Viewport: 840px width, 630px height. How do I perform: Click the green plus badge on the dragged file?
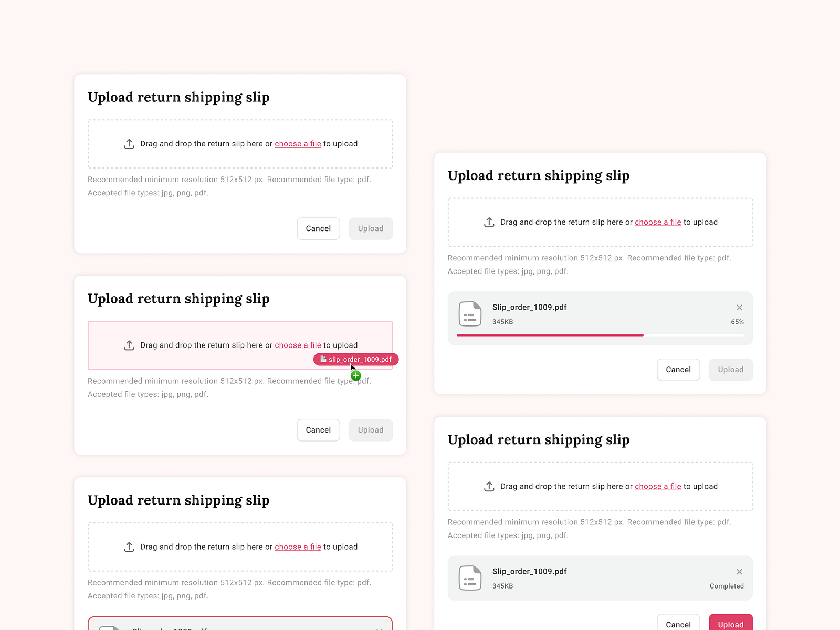point(355,375)
